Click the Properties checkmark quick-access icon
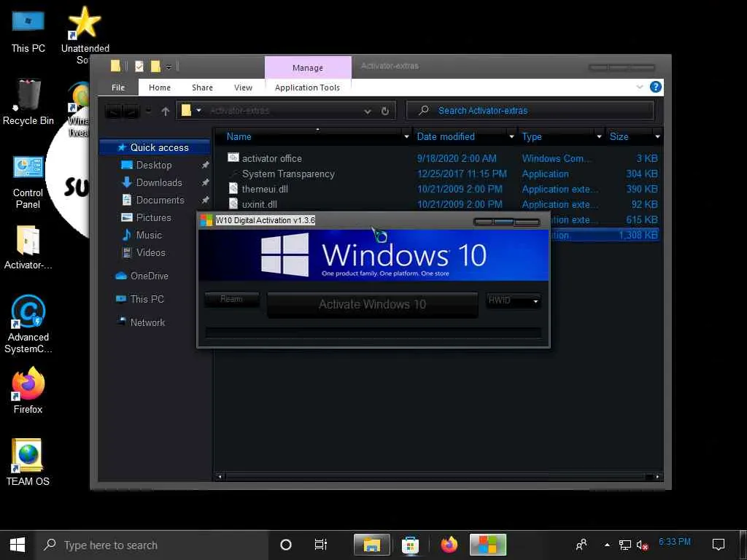 coord(139,66)
